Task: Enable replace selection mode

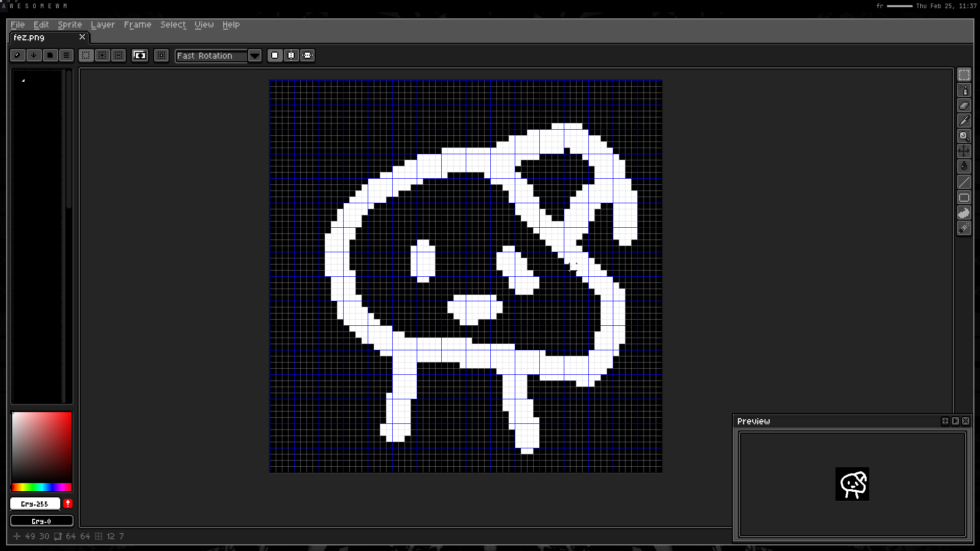Action: pyautogui.click(x=86, y=55)
